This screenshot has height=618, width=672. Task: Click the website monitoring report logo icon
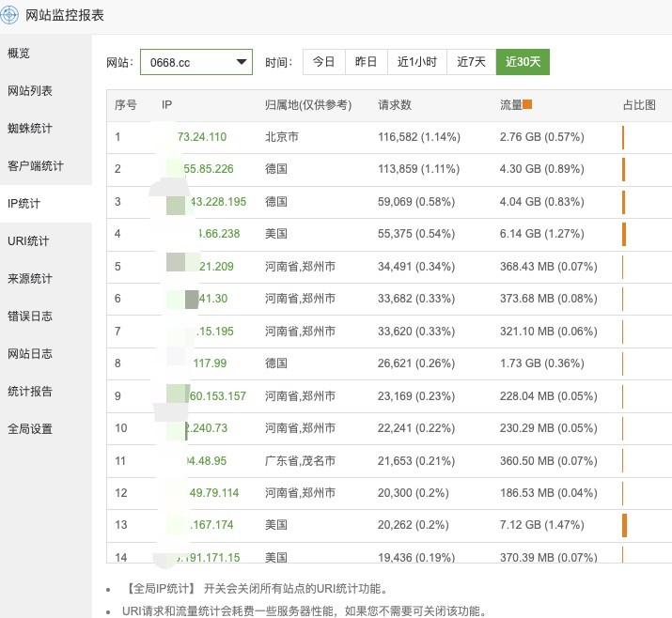13,15
